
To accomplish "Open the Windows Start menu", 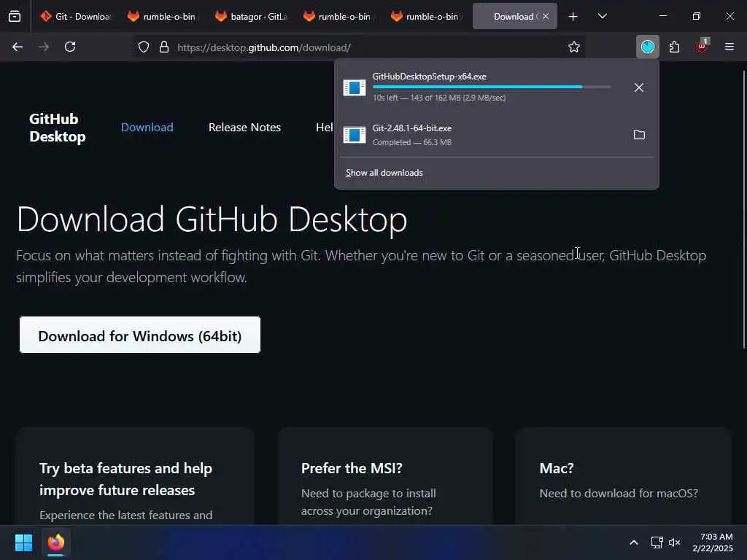I will (x=23, y=542).
